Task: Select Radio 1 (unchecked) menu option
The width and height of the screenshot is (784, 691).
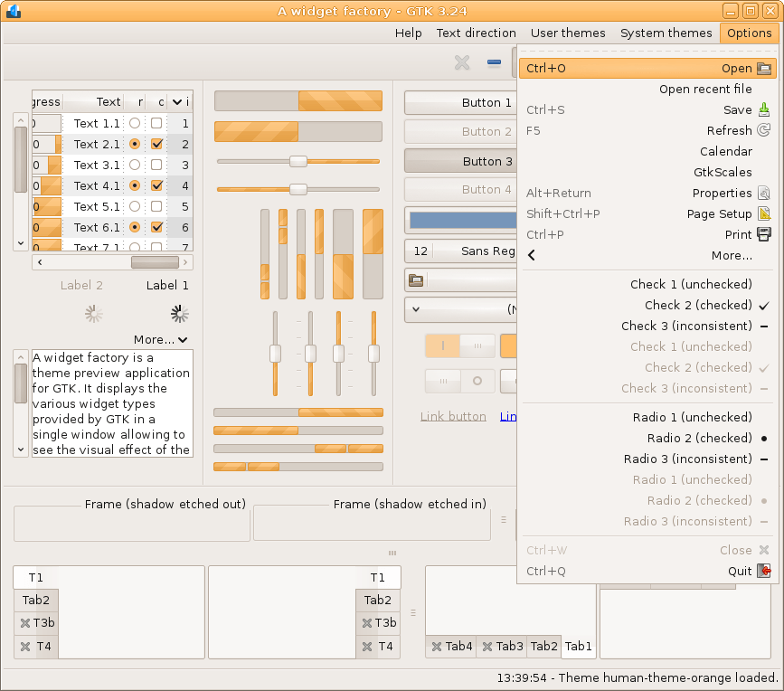Action: point(692,418)
